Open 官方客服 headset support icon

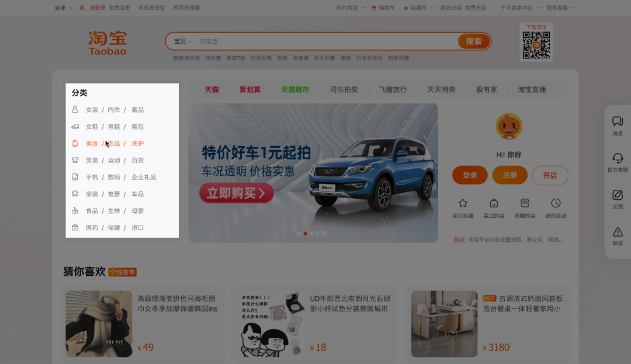coord(617,158)
